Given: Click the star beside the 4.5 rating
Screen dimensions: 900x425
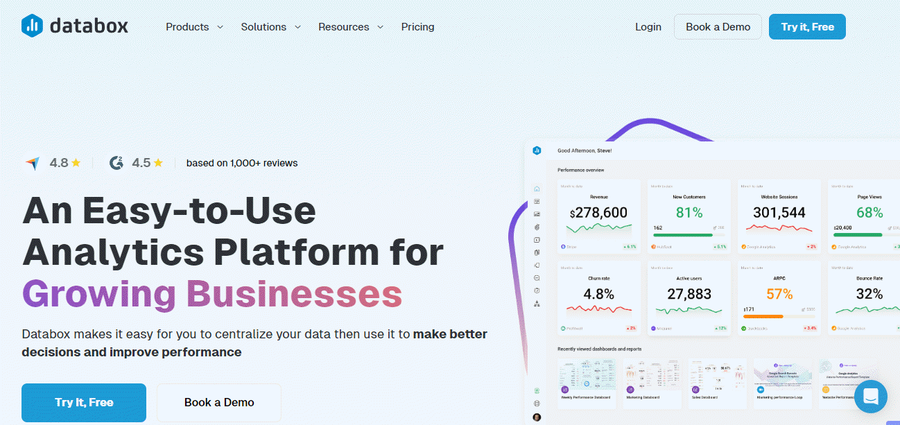Looking at the screenshot, I should (x=158, y=163).
